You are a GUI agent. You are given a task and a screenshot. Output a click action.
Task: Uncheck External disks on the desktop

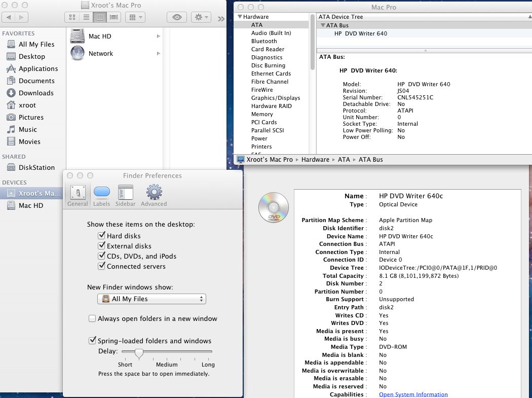(x=101, y=245)
